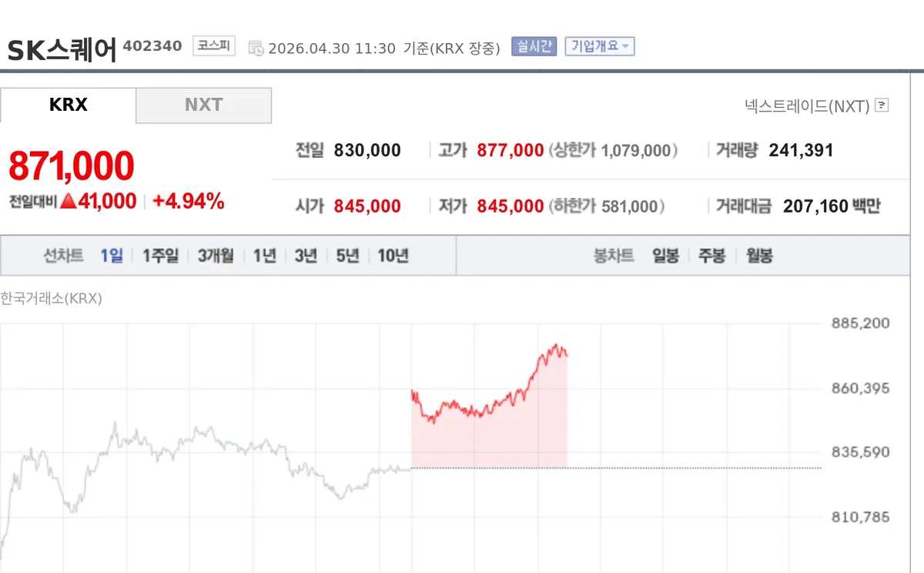Click the 코스피 market badge next to SK스퀘어

(x=213, y=45)
